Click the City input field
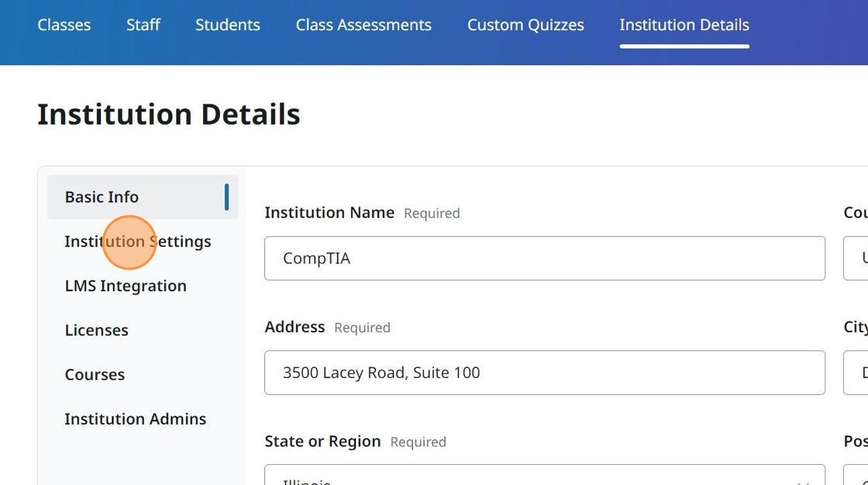Screen dimensions: 868x485 click(x=856, y=373)
